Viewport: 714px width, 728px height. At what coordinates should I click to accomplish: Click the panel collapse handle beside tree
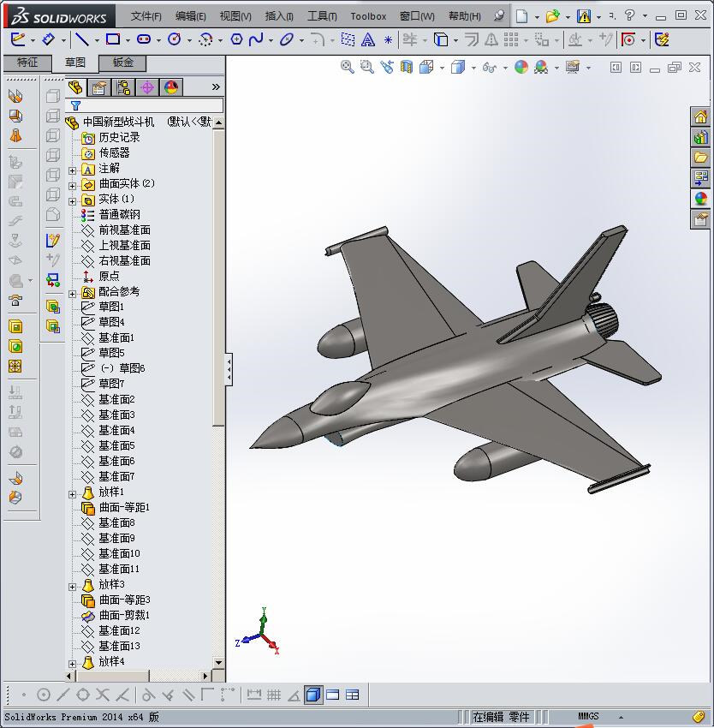(x=229, y=369)
